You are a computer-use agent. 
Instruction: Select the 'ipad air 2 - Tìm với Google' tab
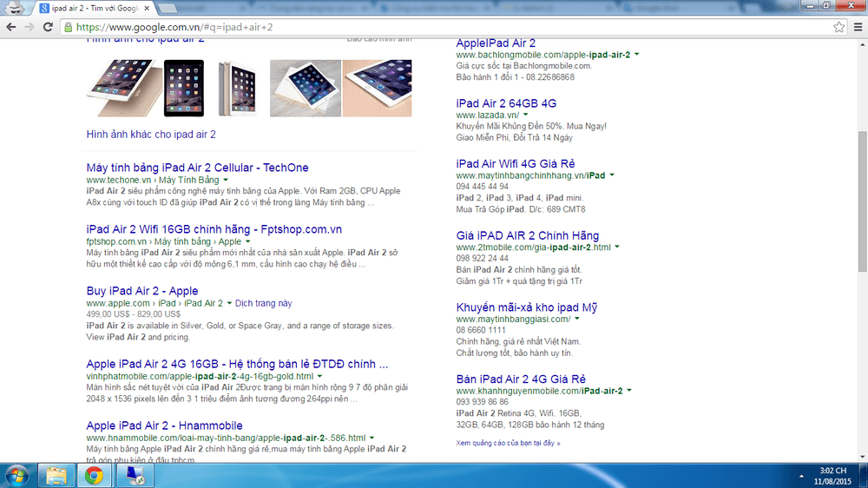pyautogui.click(x=94, y=9)
